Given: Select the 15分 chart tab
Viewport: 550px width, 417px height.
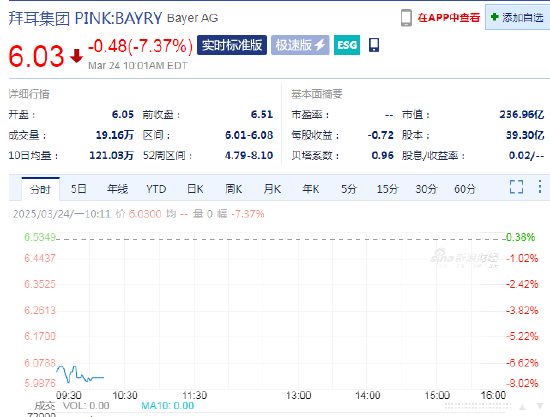Looking at the screenshot, I should (388, 189).
